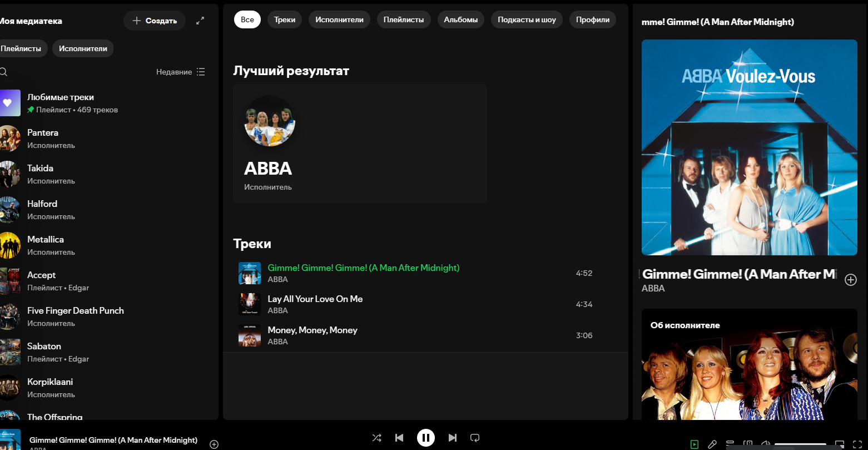
Task: Filter library by Исполнители chip
Action: tap(83, 48)
